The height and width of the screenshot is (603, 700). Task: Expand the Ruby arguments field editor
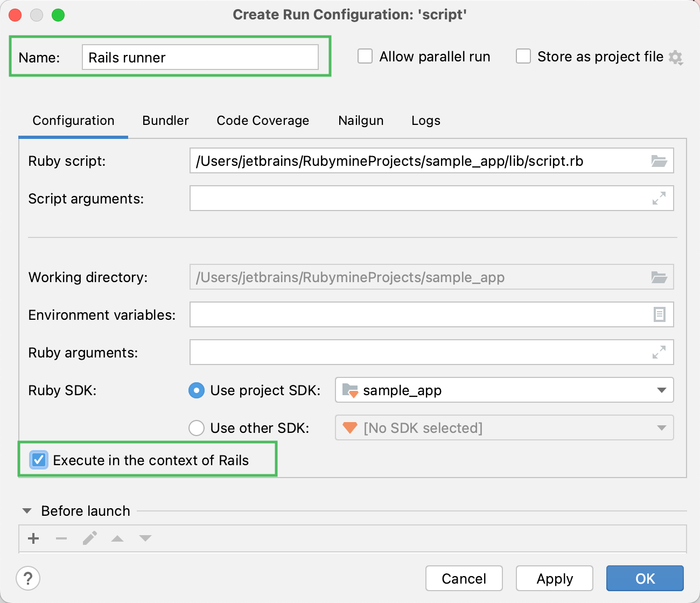coord(658,352)
